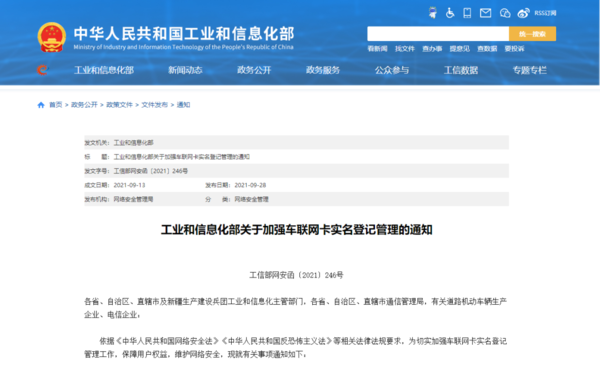The height and width of the screenshot is (373, 600).
Task: Click the site title 中华人民共和国工业和信息化部
Action: [184, 34]
